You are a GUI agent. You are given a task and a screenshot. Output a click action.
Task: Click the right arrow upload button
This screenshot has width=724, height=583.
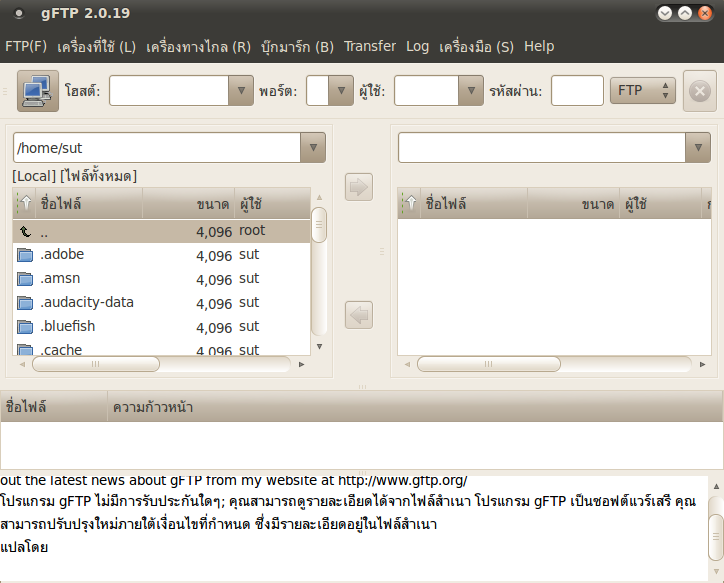(x=359, y=187)
